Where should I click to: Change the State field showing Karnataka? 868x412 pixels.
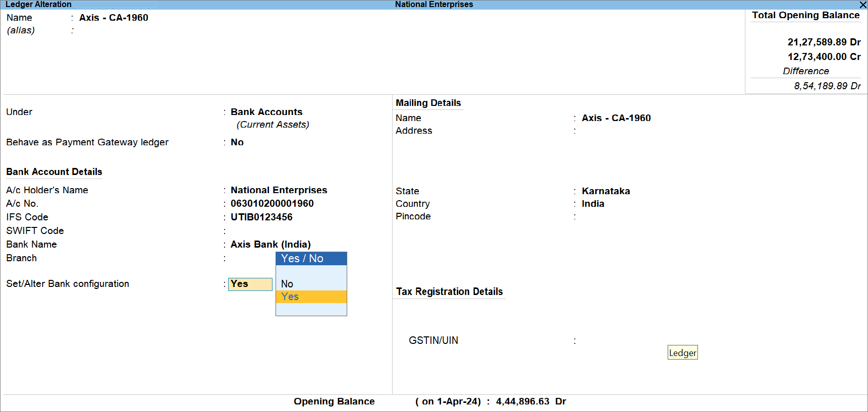click(606, 191)
